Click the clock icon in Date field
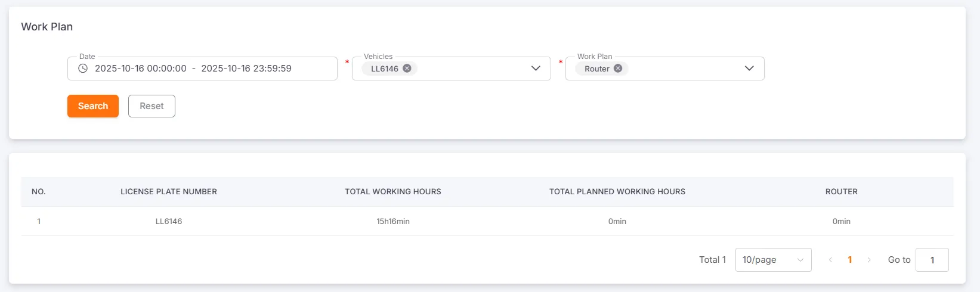This screenshot has width=980, height=292. (83, 69)
